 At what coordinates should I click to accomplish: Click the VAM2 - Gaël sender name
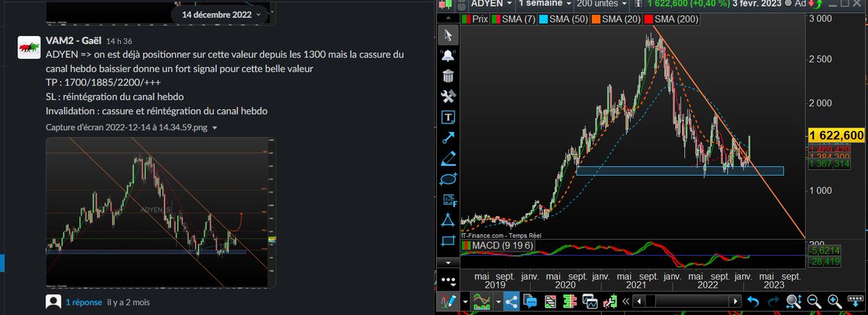pos(73,41)
